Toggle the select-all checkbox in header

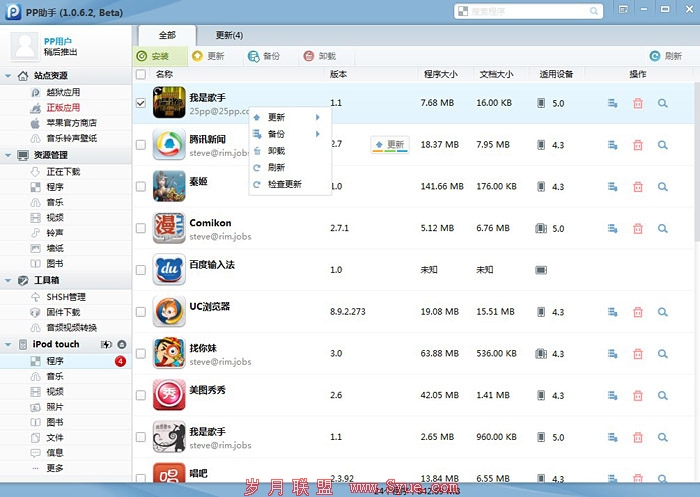point(141,74)
